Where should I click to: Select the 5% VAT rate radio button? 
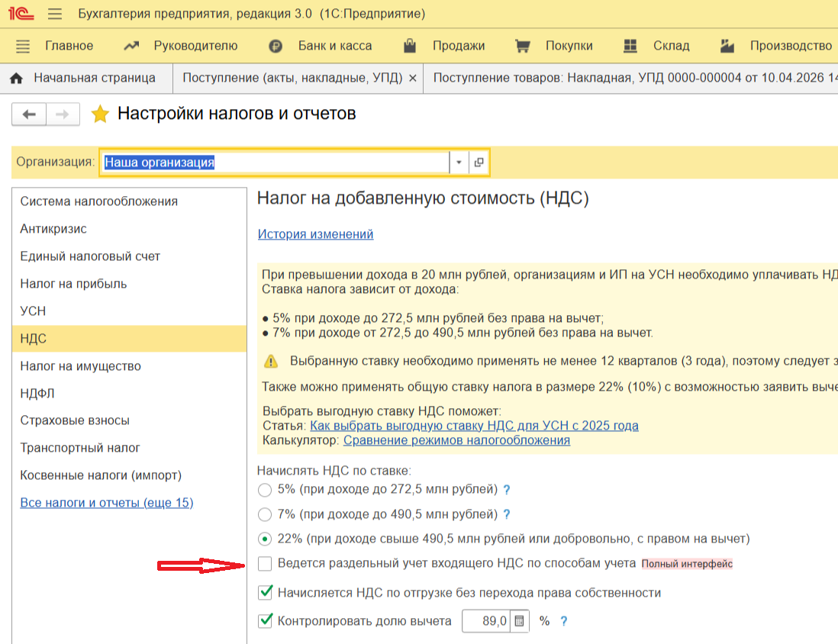pyautogui.click(x=265, y=490)
